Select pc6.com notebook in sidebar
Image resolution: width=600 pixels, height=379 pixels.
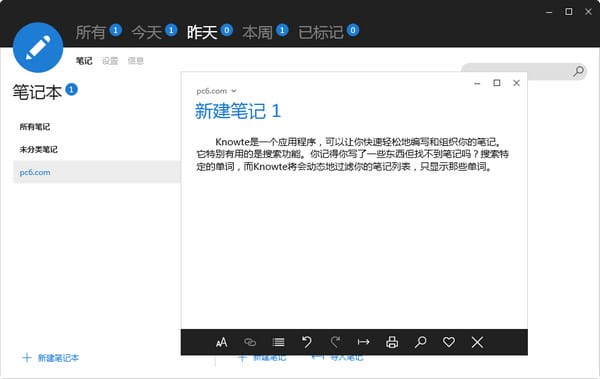point(96,172)
